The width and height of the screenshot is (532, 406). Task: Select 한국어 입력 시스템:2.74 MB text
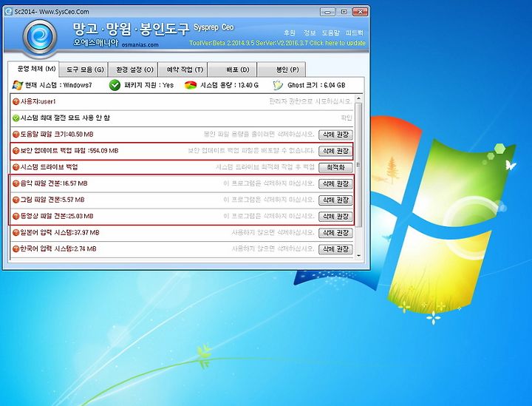[58, 248]
